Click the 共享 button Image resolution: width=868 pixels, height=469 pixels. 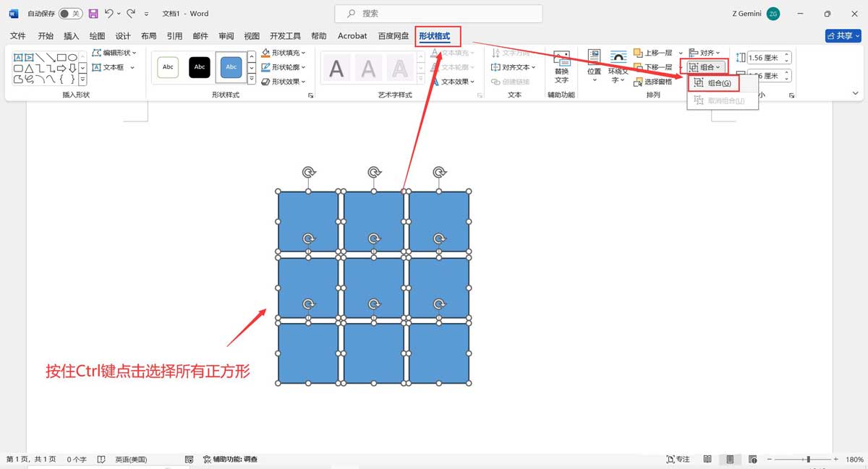click(842, 35)
